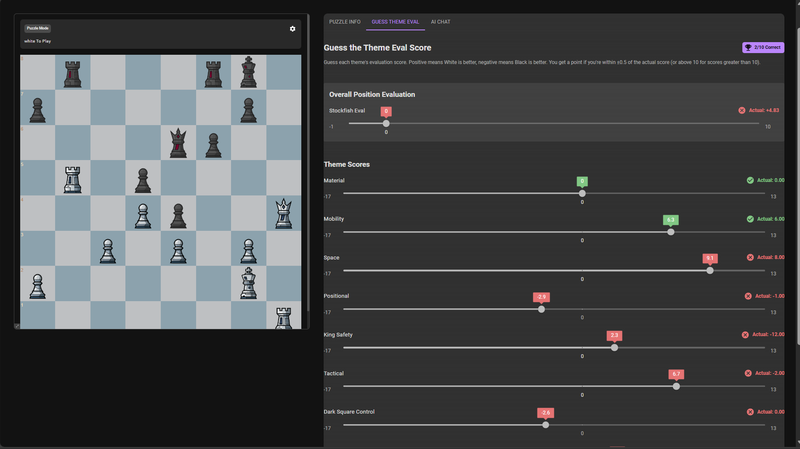Click the King Safety slider handle

[x=614, y=347]
